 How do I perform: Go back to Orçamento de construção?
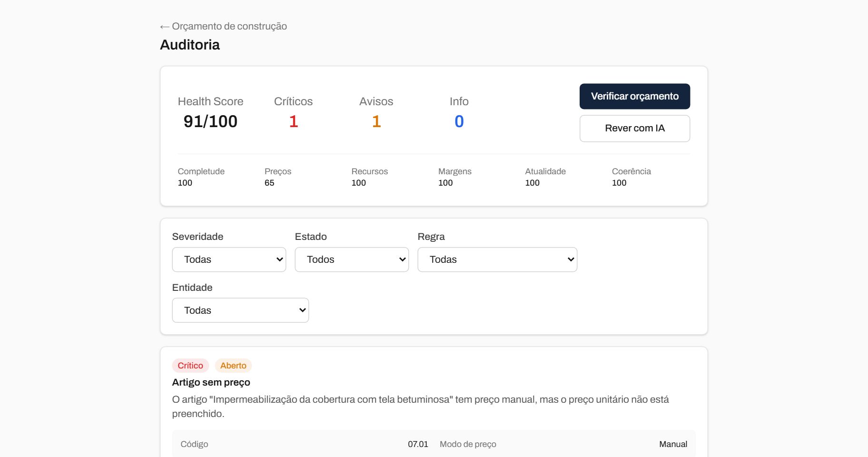coord(224,26)
